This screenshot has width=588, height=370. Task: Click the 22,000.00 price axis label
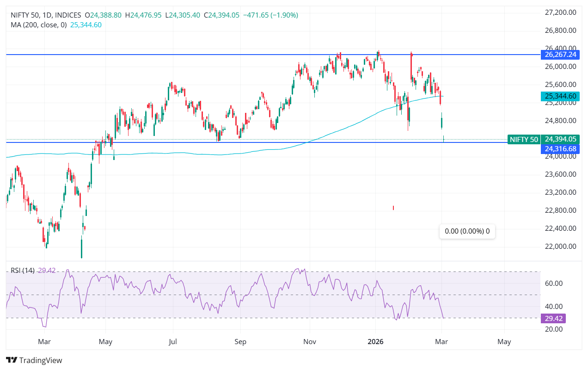tap(561, 247)
